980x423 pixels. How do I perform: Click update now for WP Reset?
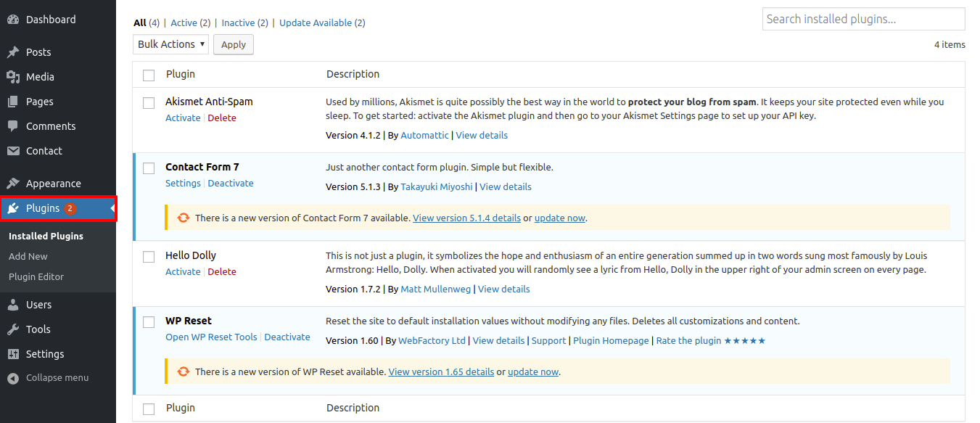coord(533,371)
